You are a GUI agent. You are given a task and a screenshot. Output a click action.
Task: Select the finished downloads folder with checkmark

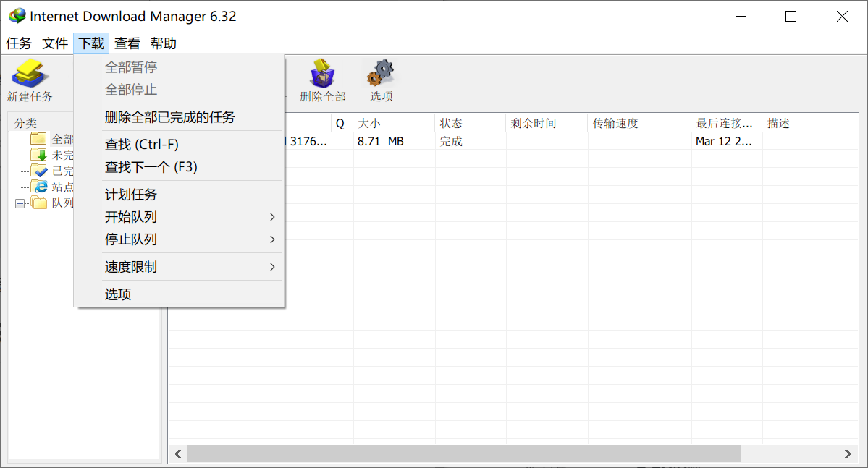click(38, 171)
